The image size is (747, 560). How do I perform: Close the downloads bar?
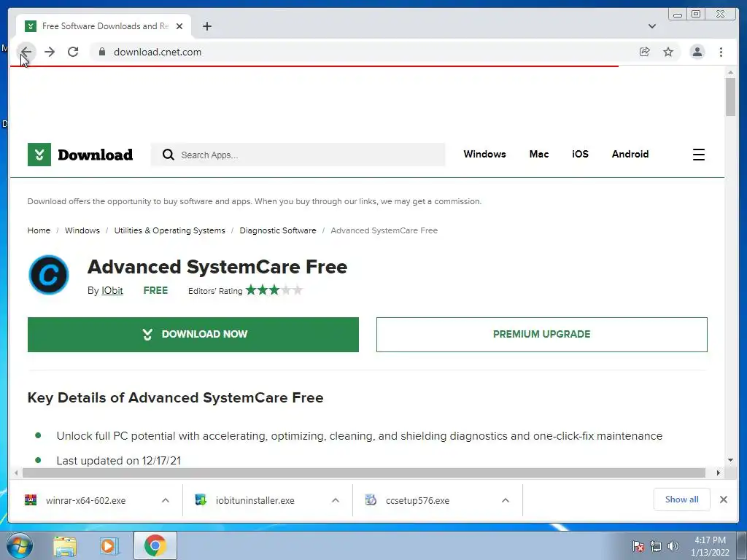(723, 499)
